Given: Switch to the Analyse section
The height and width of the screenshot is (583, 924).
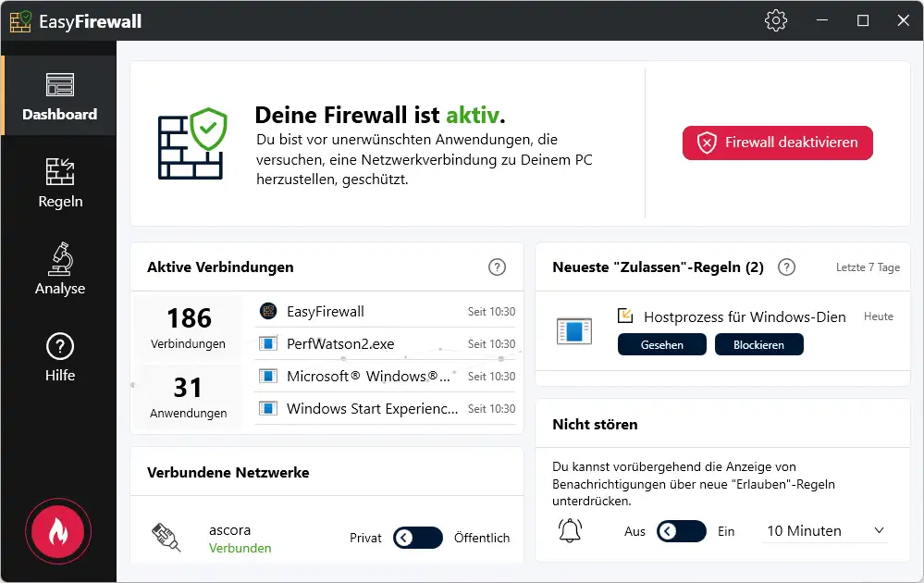Looking at the screenshot, I should pos(60,269).
